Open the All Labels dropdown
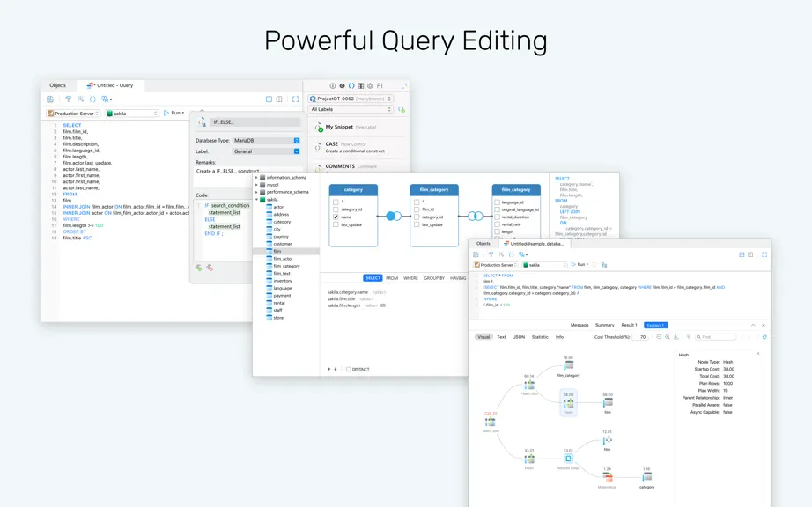This screenshot has width=812, height=507. 351,110
